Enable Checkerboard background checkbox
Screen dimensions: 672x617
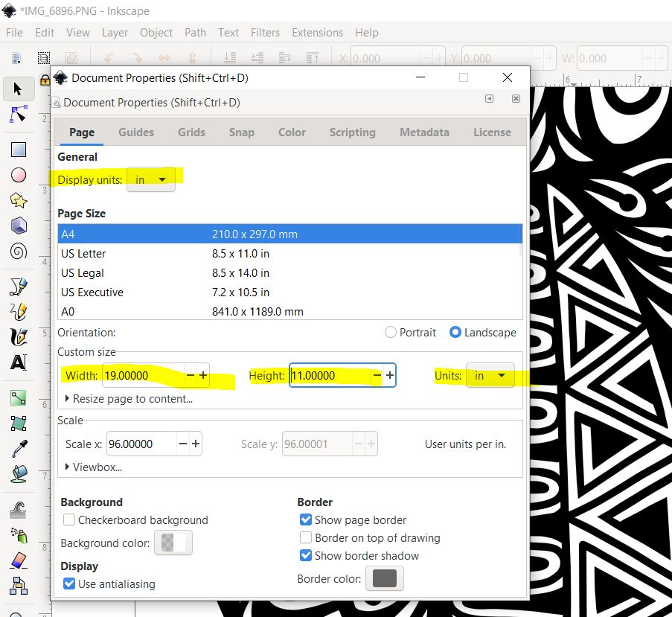click(x=69, y=520)
